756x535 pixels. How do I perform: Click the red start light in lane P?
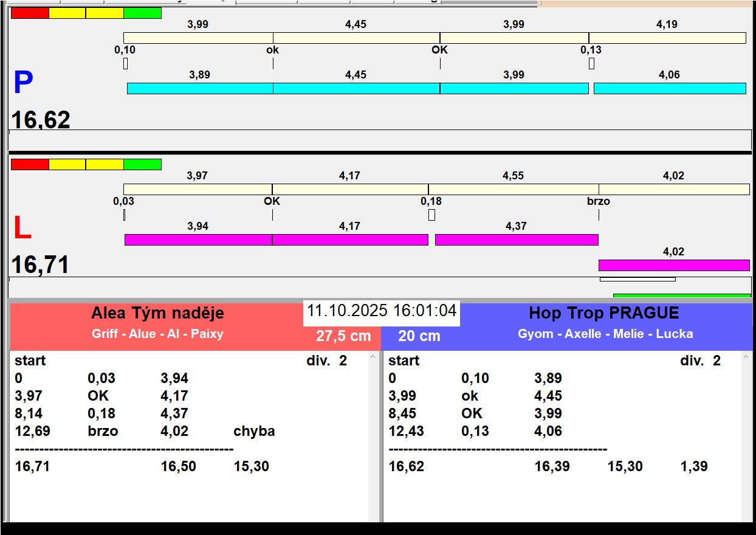click(30, 13)
